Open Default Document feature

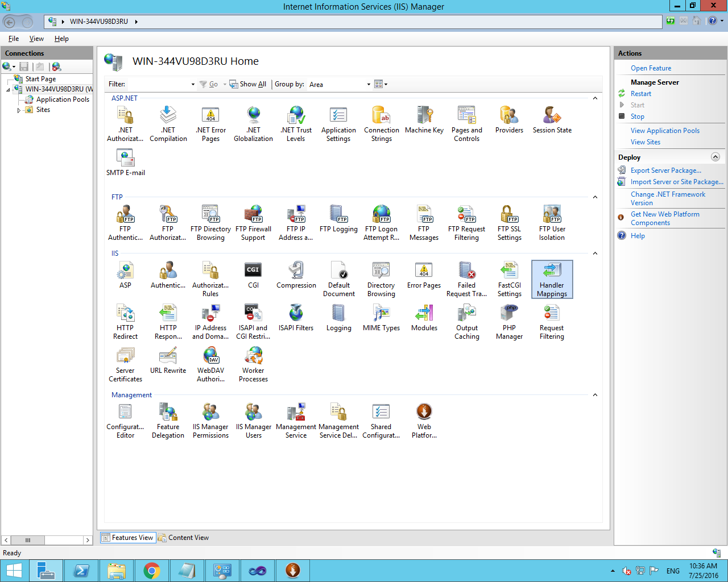point(338,279)
